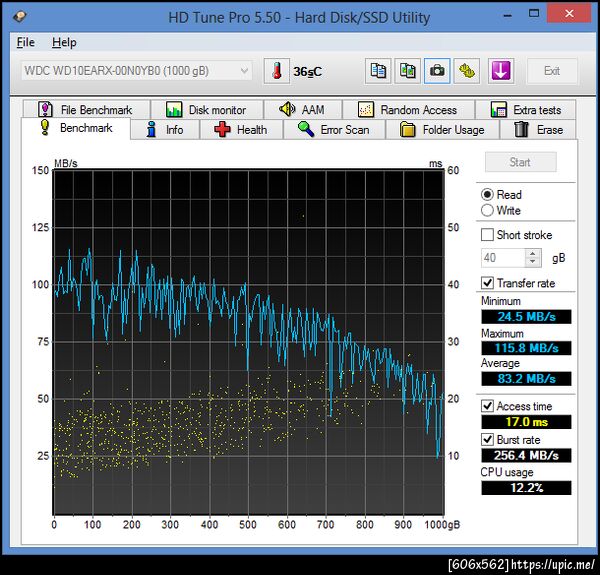Maximize the HD Tune Pro window
The width and height of the screenshot is (600, 575).
tap(534, 14)
